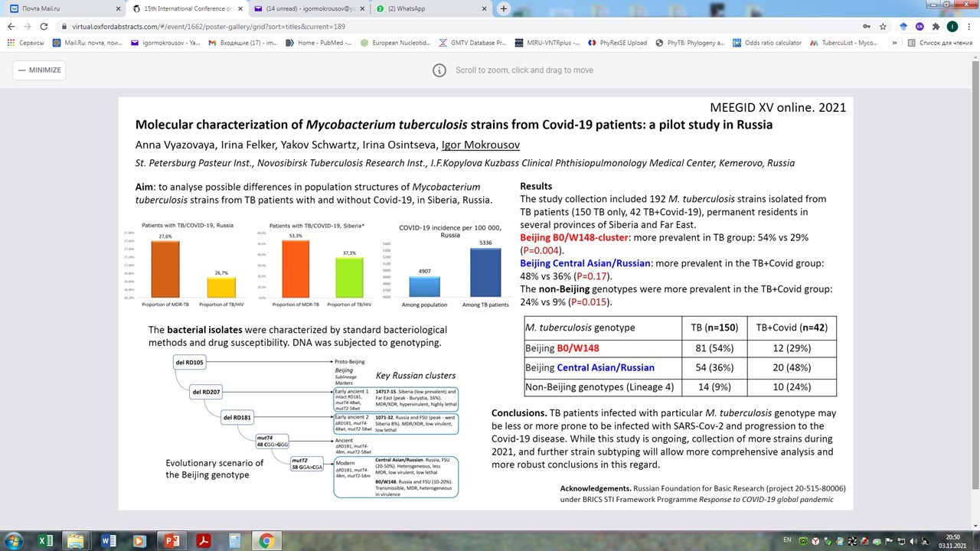Click the taskbar clock showing 20:50

(952, 541)
